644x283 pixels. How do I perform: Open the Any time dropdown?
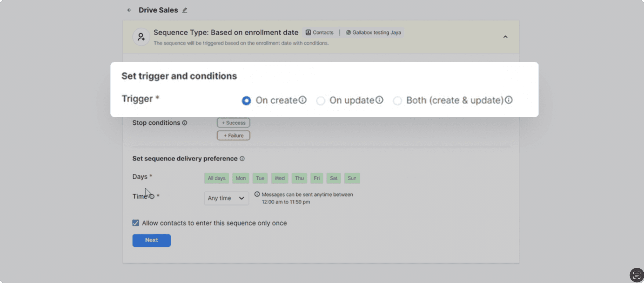226,198
